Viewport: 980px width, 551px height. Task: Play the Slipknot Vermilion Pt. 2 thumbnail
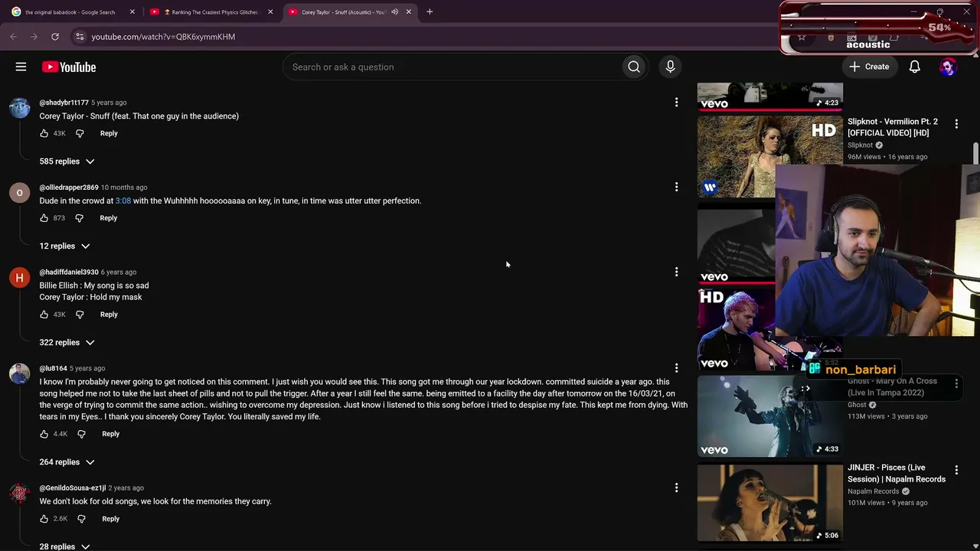(x=769, y=156)
